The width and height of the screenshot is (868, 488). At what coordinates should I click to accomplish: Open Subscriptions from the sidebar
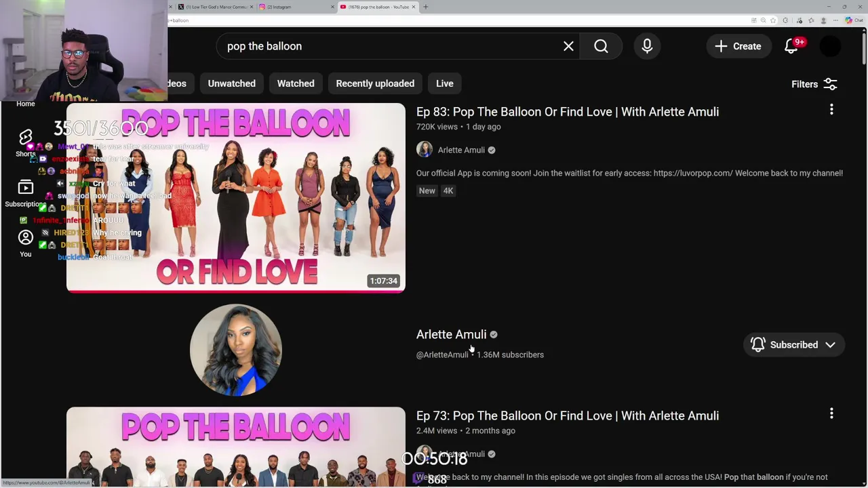(26, 193)
